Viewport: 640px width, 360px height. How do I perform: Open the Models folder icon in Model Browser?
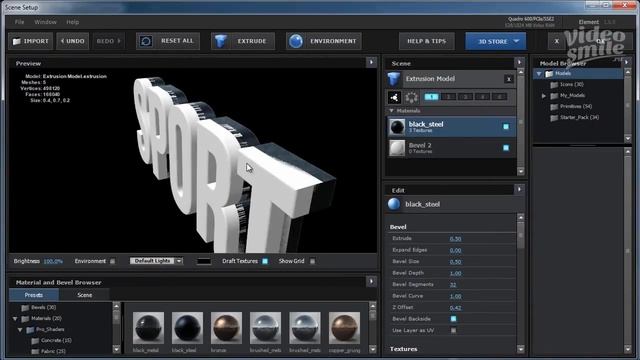click(549, 74)
